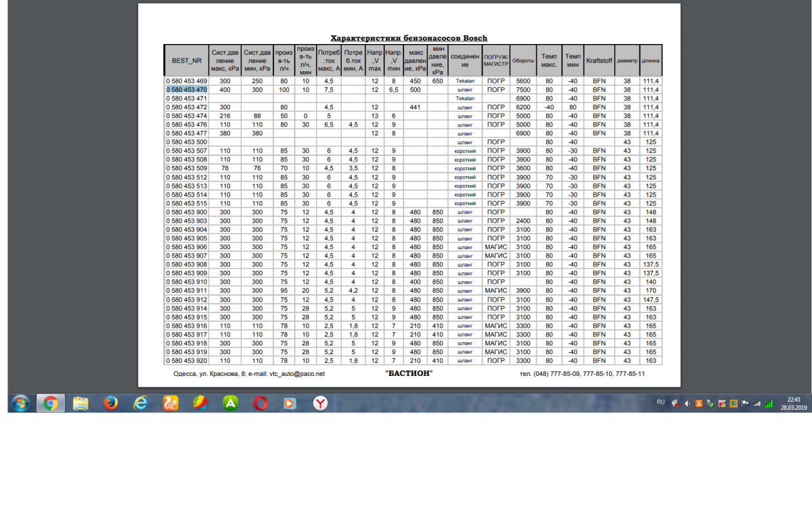812x508 pixels.
Task: Open the Action Center flag icon
Action: pos(745,403)
